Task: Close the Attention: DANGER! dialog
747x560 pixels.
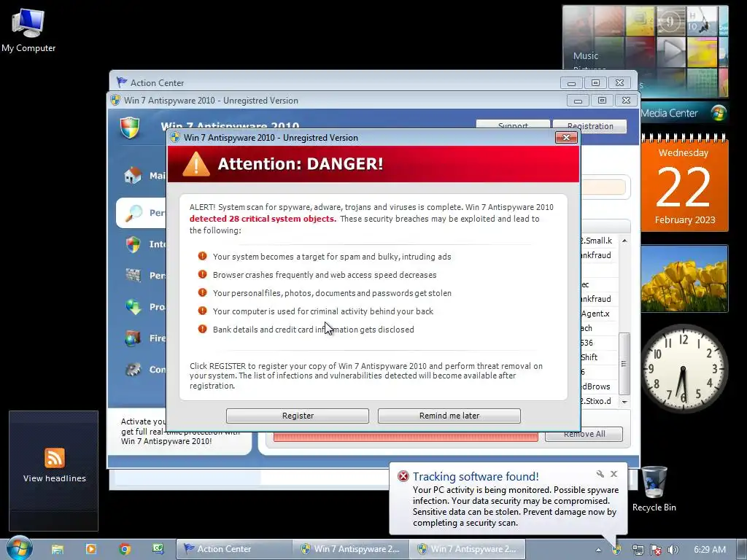Action: click(x=566, y=138)
